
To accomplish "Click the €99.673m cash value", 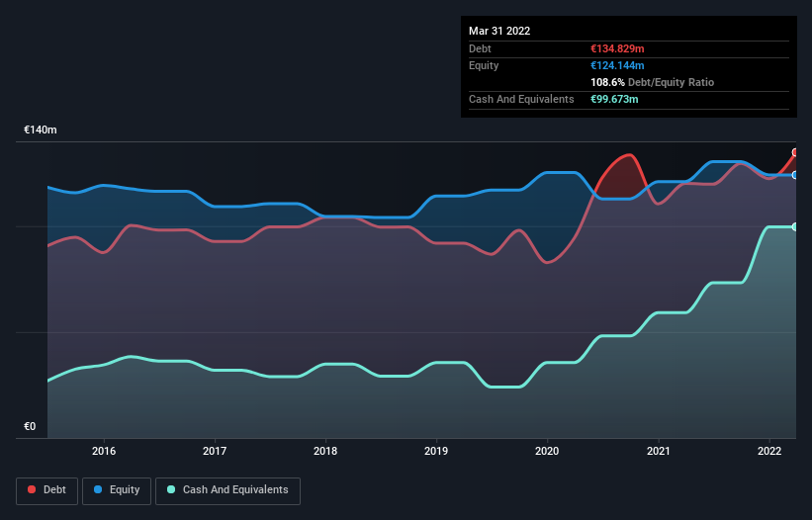I will tap(614, 99).
